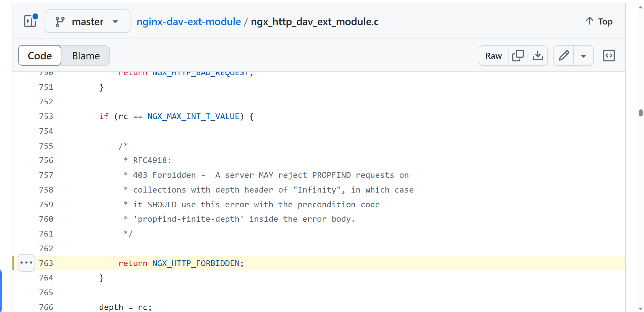Click the up arrow beside Top
This screenshot has width=644, height=312.
click(589, 21)
